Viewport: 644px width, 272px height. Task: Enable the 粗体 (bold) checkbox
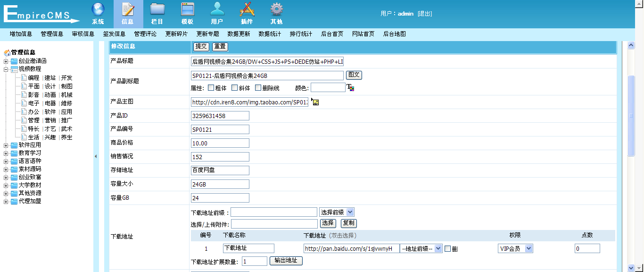click(211, 88)
